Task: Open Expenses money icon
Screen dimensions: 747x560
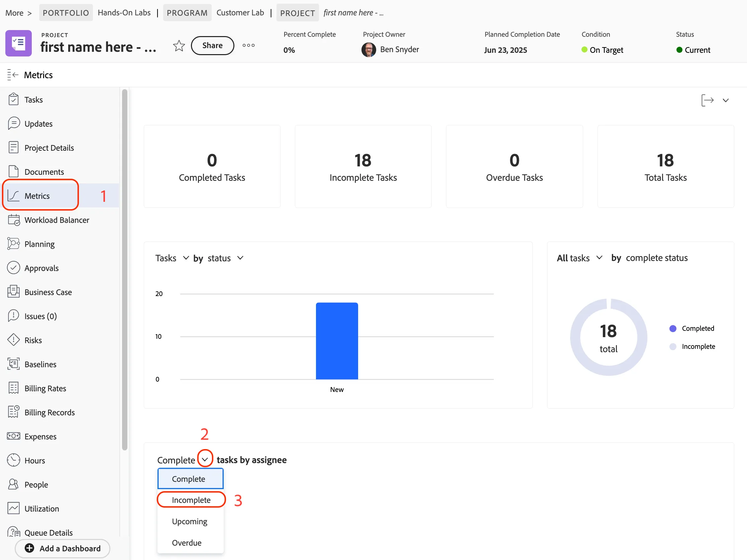Action: tap(13, 436)
